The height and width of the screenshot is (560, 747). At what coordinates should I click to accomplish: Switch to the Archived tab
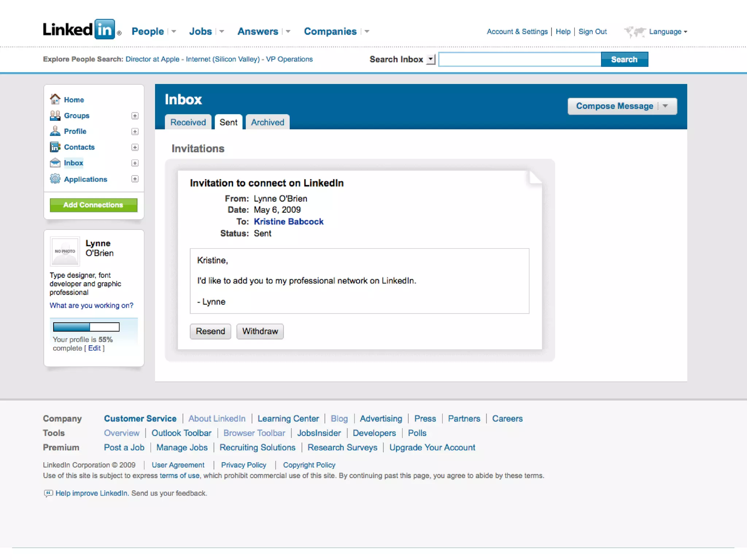click(267, 122)
